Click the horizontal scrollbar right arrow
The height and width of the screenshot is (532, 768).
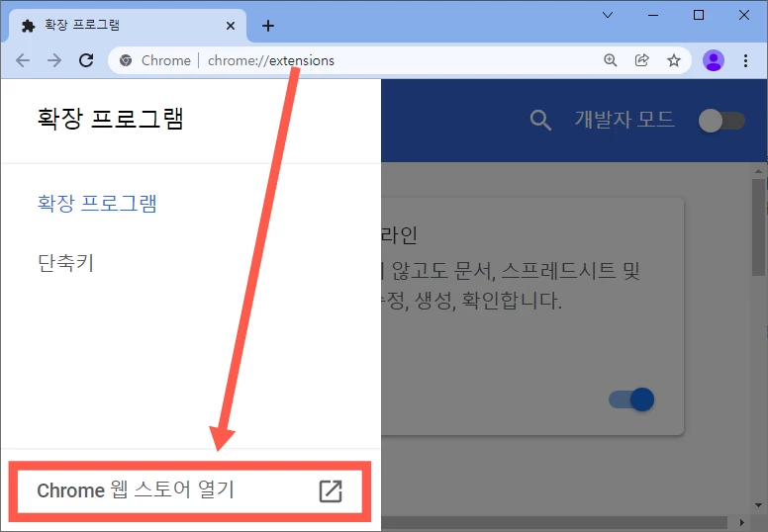[742, 523]
